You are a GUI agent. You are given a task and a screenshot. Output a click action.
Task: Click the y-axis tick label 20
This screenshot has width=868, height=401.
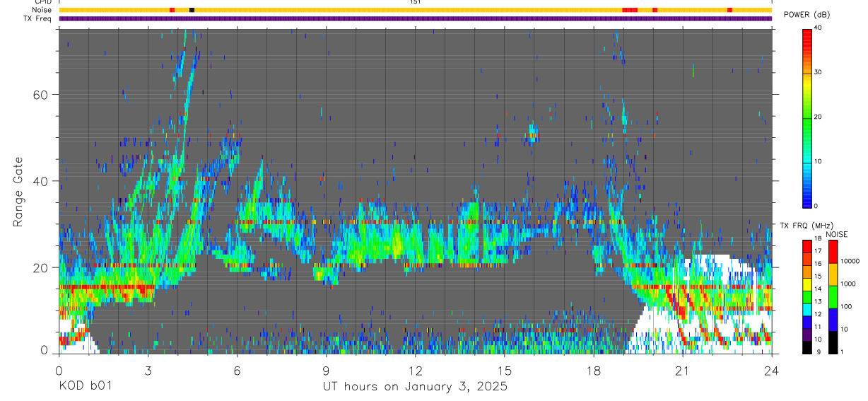[41, 267]
